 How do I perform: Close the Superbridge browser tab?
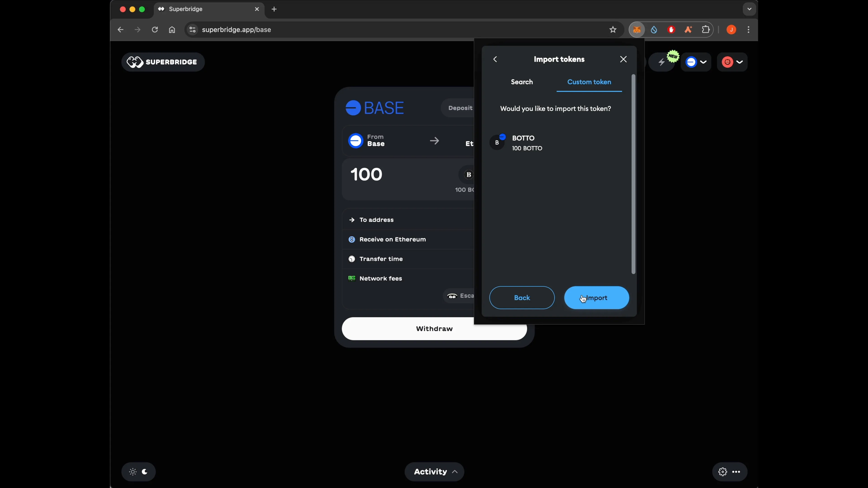257,9
